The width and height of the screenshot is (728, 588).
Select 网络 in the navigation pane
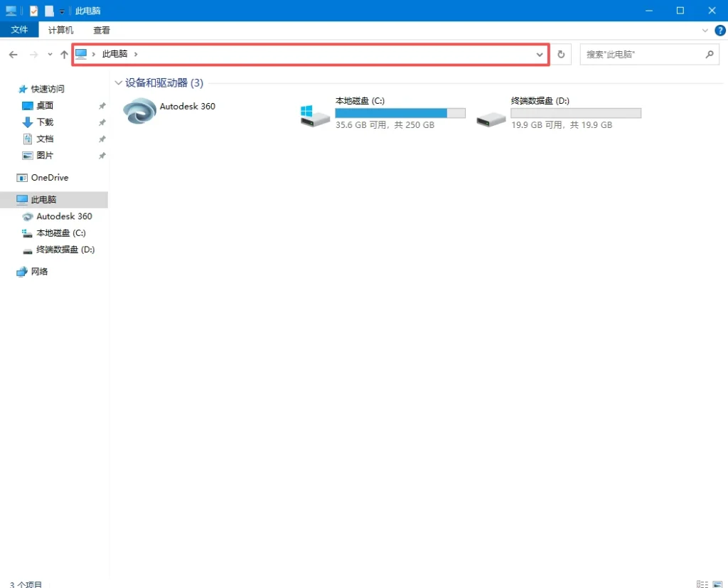[39, 272]
